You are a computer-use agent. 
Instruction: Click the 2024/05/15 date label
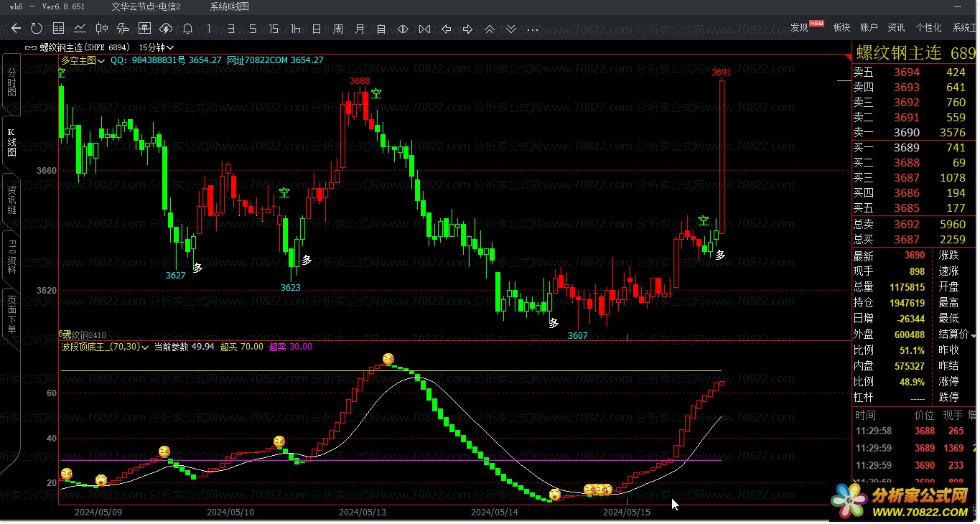[x=627, y=512]
